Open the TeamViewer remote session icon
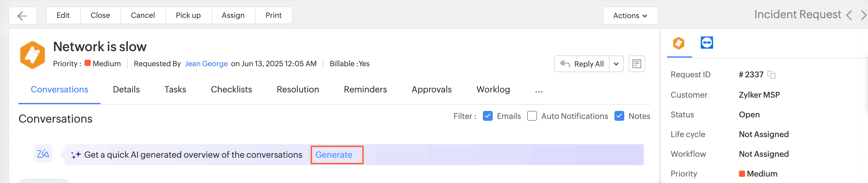Screen dimensions: 868x183 [x=707, y=43]
